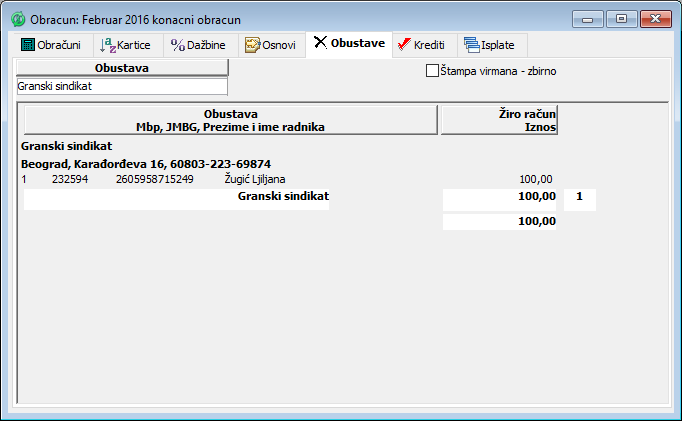Click the scissors icon on Obustave tab
This screenshot has height=421, width=682.
tap(321, 43)
